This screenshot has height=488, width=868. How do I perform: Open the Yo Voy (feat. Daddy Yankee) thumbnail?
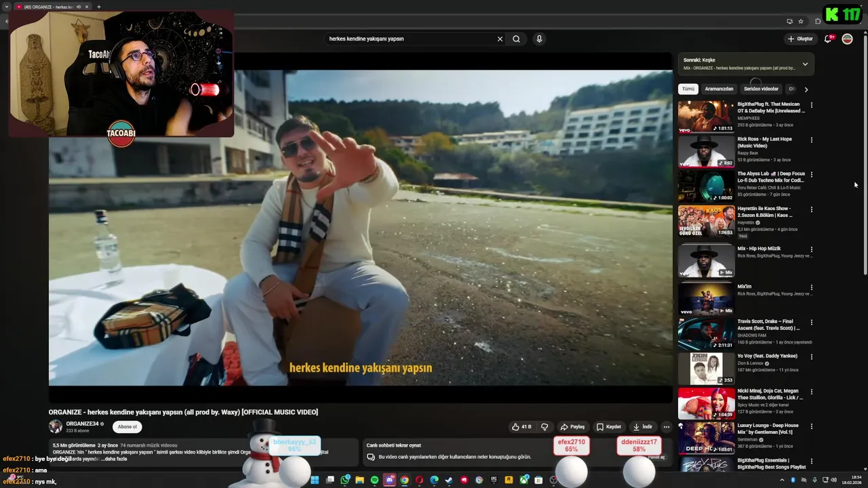[706, 368]
